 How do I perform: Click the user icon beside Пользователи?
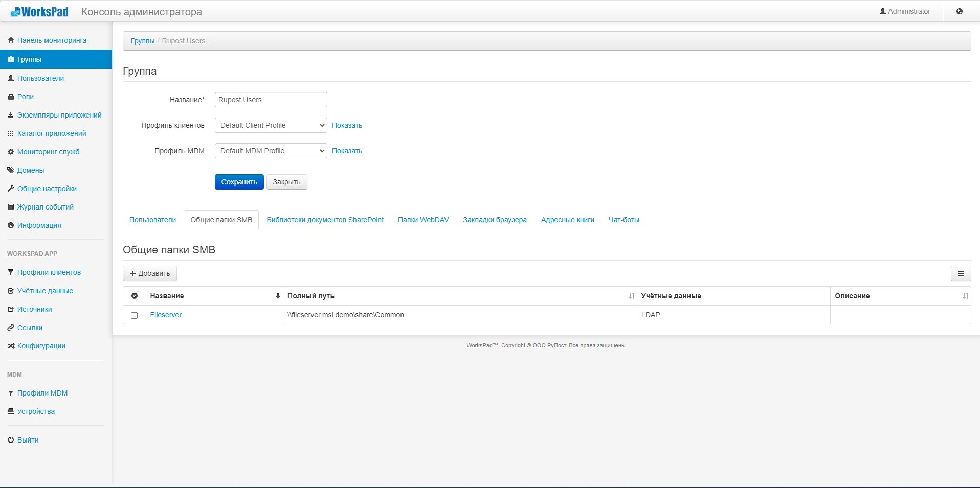pyautogui.click(x=11, y=78)
